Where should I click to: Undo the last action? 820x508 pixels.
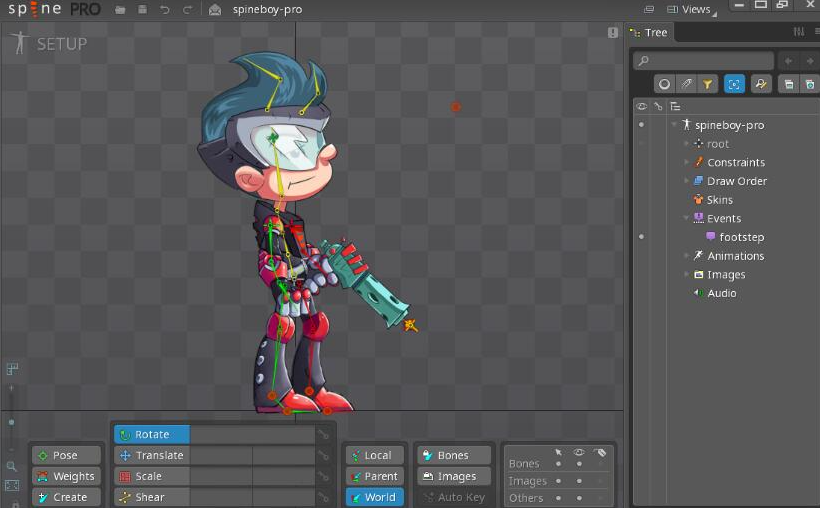165,10
